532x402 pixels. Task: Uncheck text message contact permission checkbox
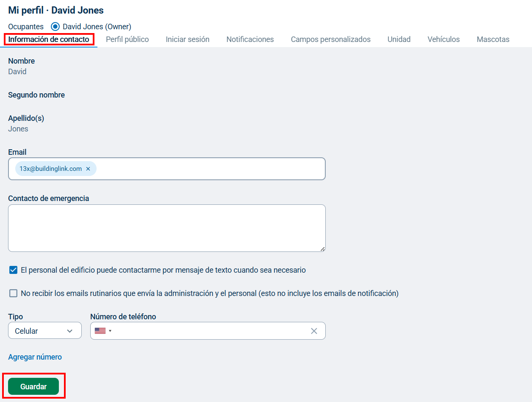(14, 270)
